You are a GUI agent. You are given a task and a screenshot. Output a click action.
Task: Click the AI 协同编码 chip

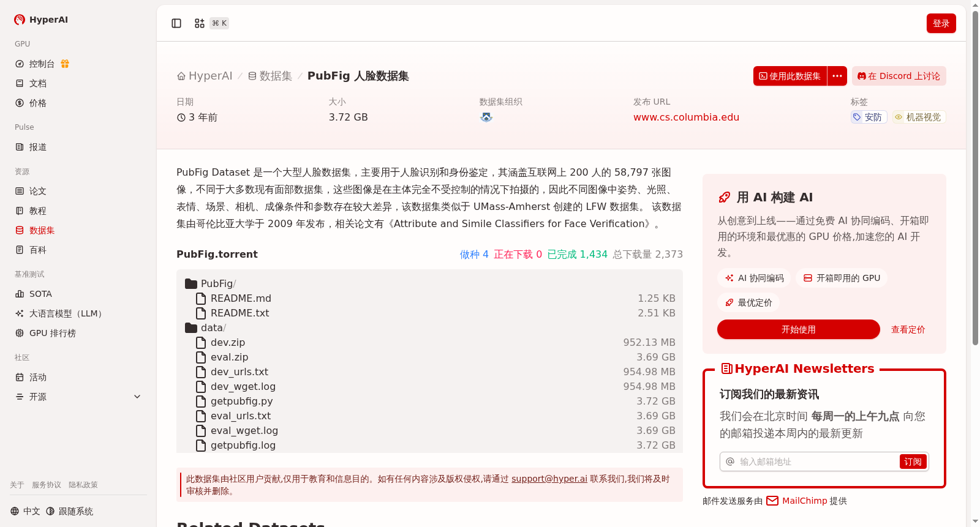[754, 278]
